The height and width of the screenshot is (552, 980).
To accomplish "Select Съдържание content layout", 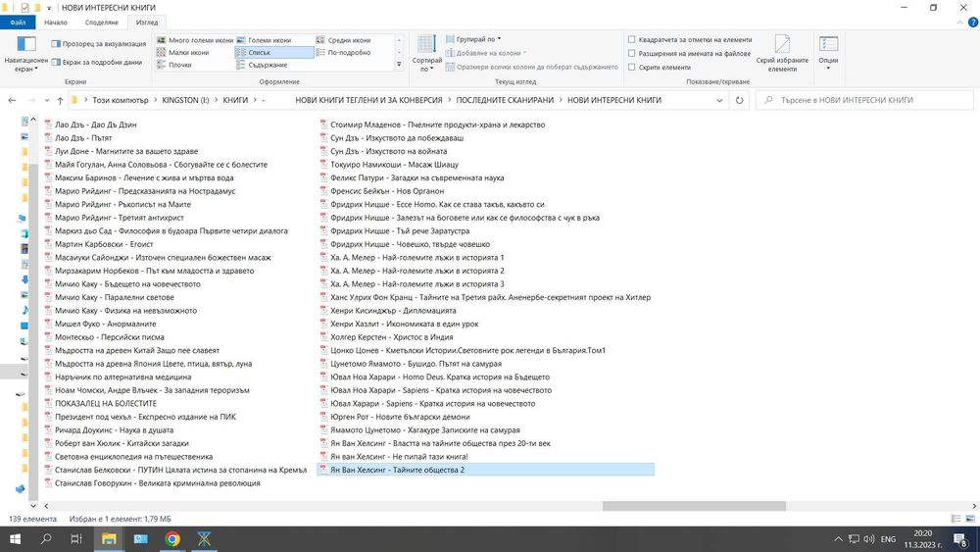I will [x=262, y=65].
